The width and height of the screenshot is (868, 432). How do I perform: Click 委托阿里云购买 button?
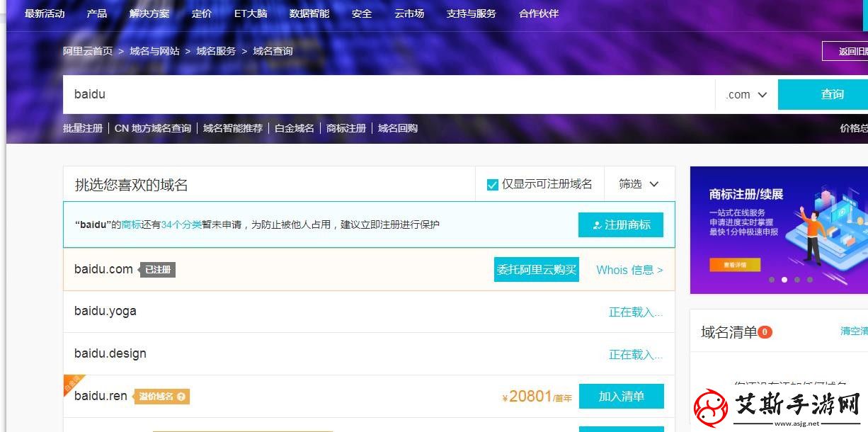[537, 270]
